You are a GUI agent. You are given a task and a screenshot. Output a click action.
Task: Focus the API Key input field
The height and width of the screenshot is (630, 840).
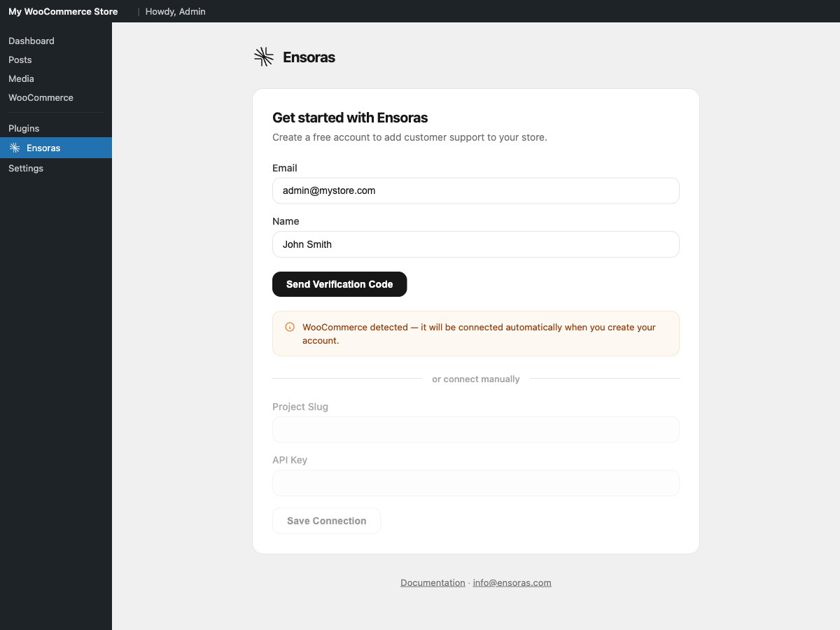click(476, 483)
